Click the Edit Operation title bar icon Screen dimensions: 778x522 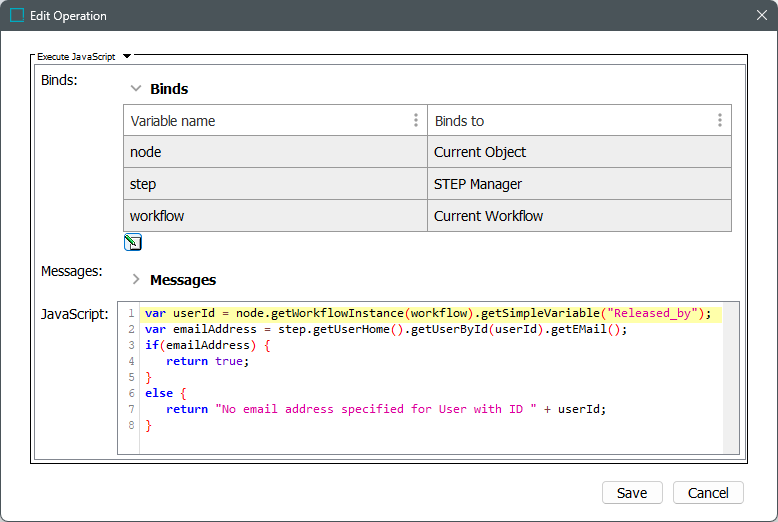click(16, 16)
